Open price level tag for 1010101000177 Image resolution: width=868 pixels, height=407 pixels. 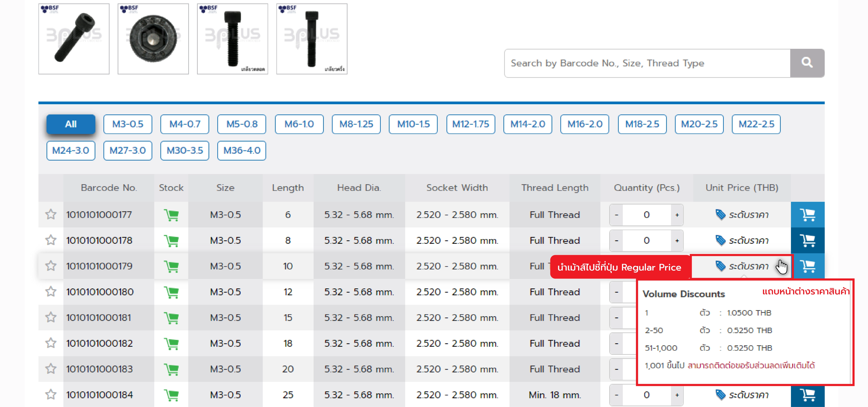tap(742, 214)
